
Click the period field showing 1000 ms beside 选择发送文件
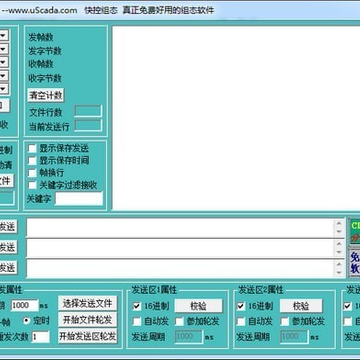[25, 305]
